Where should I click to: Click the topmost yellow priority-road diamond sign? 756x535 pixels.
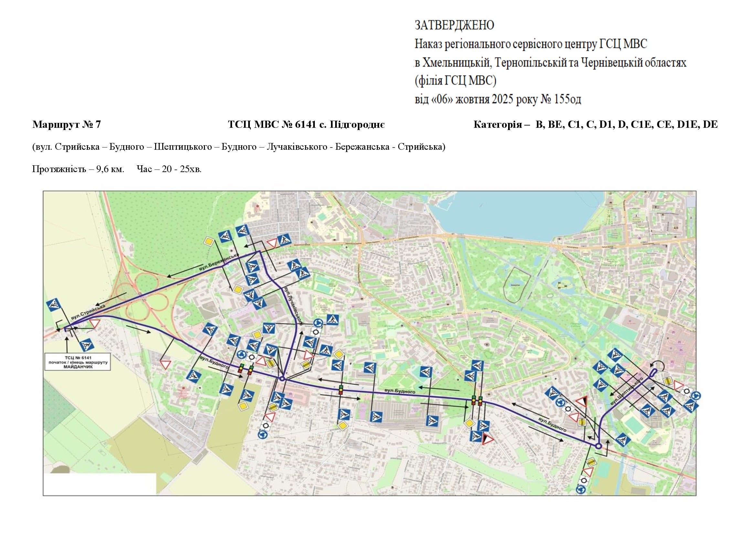tap(209, 241)
